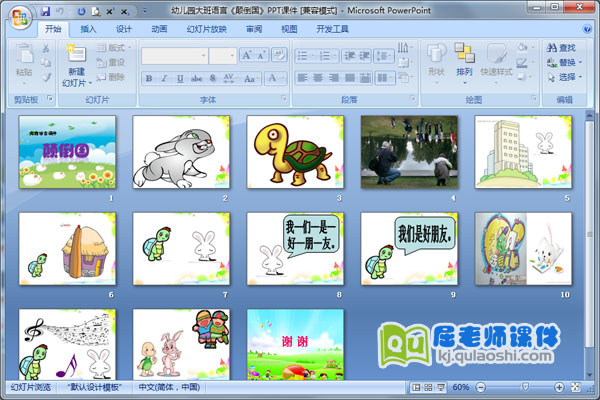Click the Format Painter brush icon

[x=46, y=77]
